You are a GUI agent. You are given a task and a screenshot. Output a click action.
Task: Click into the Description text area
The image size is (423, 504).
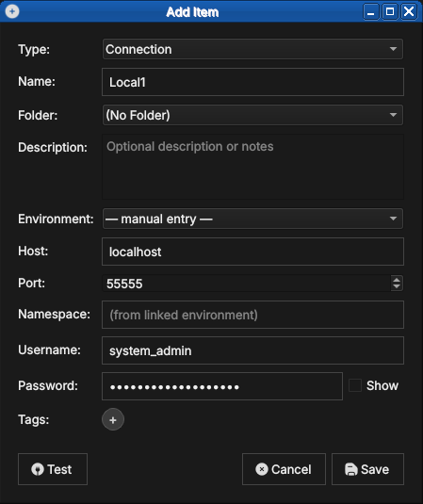coord(252,167)
